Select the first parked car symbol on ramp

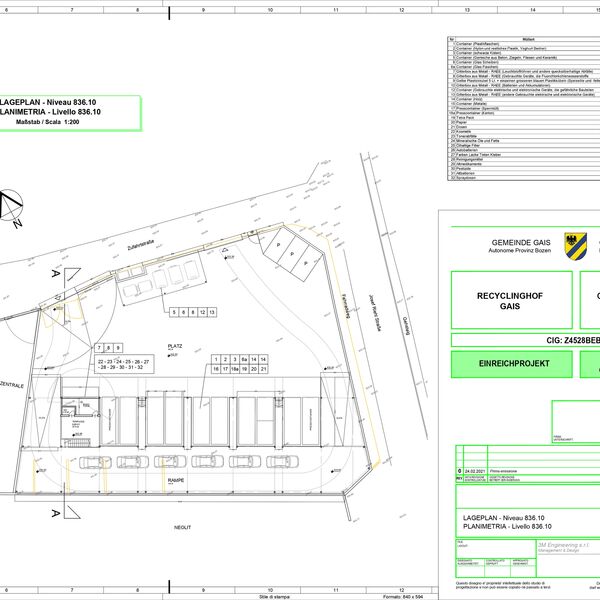pos(95,462)
